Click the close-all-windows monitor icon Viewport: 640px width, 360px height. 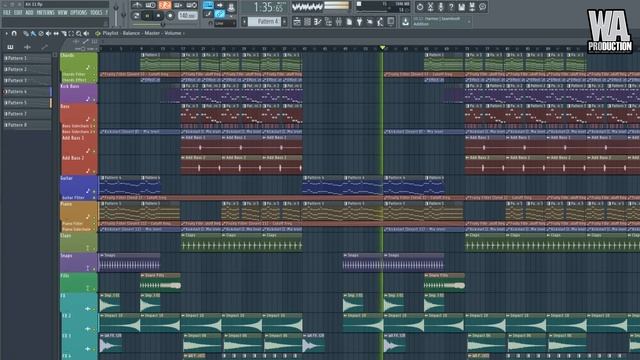[x=391, y=22]
